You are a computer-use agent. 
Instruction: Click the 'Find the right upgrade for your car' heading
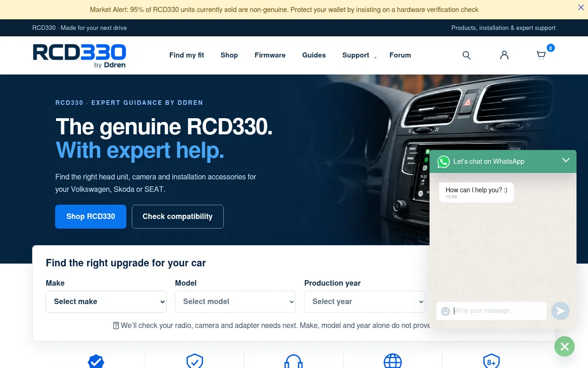(126, 263)
